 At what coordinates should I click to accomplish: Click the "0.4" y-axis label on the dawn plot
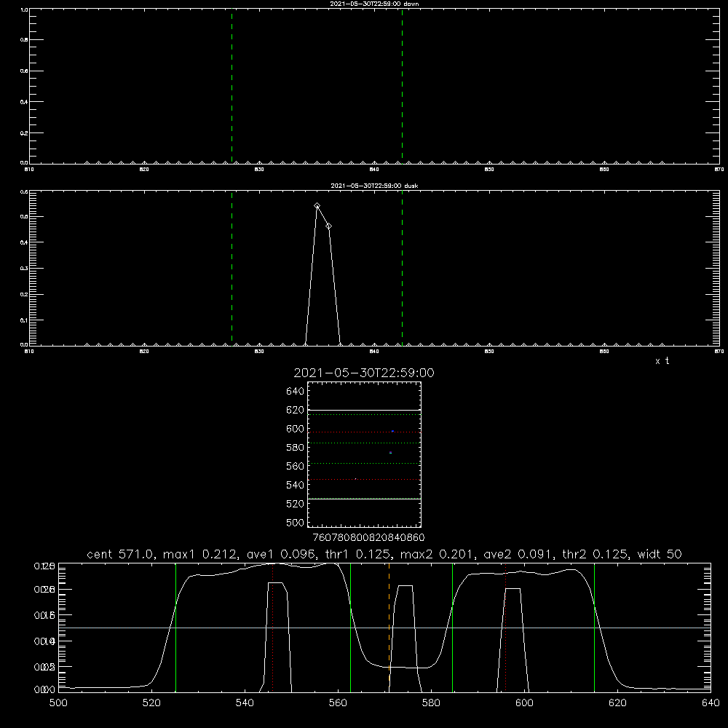point(24,102)
